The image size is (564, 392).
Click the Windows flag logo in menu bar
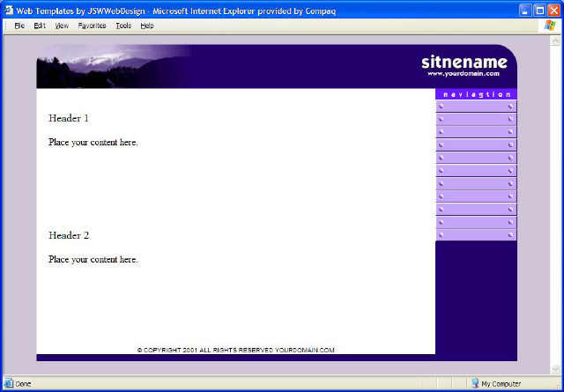pyautogui.click(x=551, y=26)
